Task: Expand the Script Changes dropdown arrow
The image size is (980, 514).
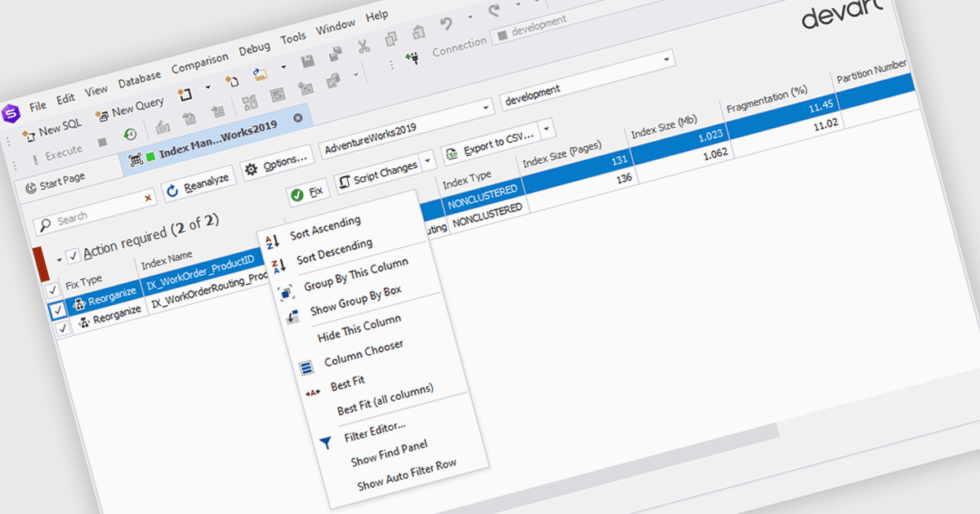Action: click(427, 162)
